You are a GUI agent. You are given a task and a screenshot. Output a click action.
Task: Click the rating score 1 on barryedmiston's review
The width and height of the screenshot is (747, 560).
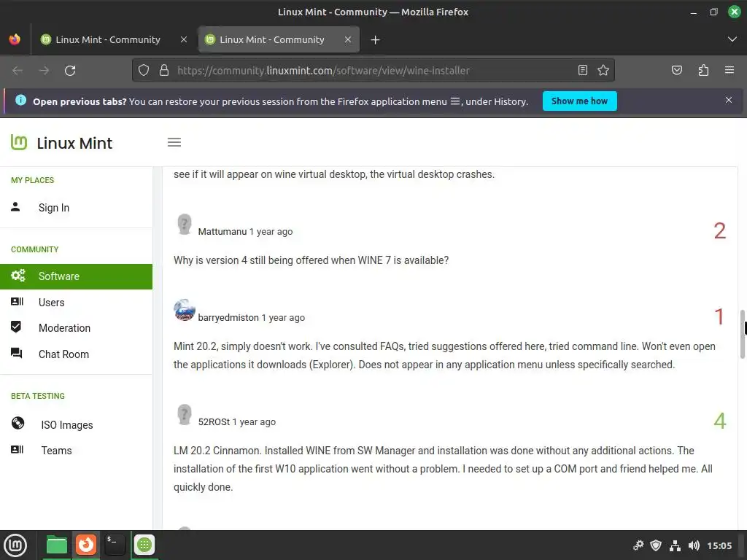pyautogui.click(x=720, y=316)
